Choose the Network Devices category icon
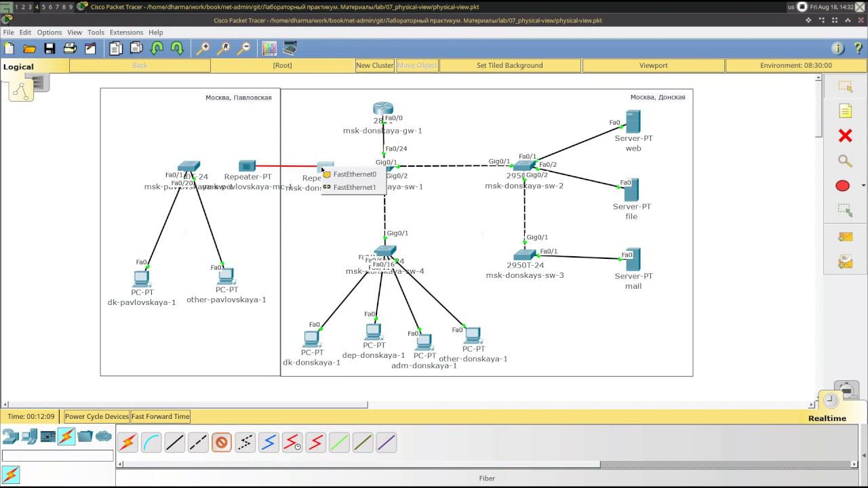 pos(11,436)
